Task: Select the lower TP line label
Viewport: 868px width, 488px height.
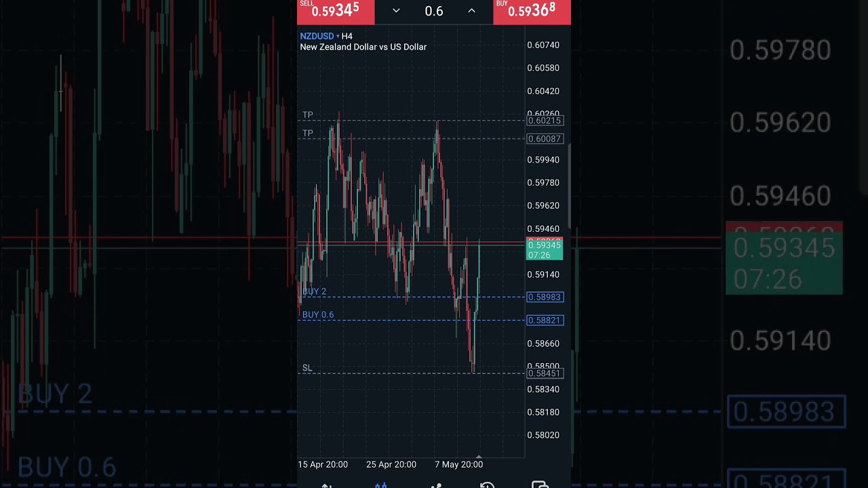Action: tap(308, 134)
